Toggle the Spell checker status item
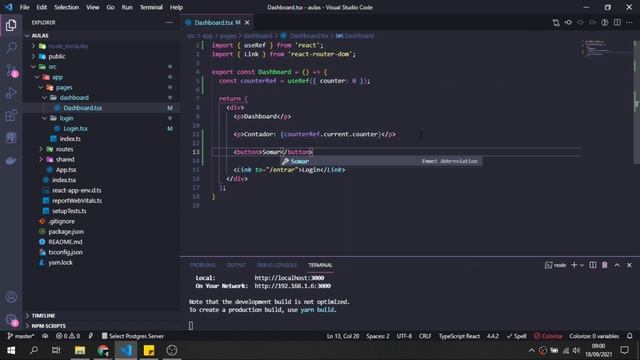This screenshot has width=640, height=360. 516,336
